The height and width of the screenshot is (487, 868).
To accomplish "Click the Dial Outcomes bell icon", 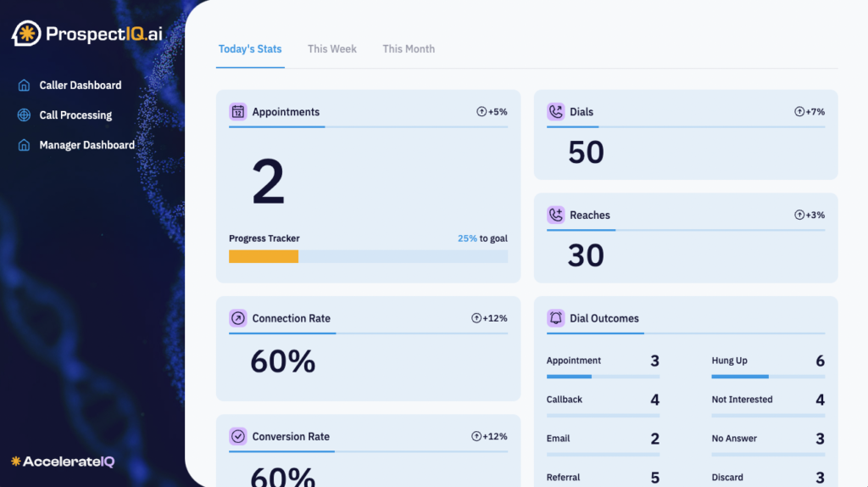I will pos(556,318).
